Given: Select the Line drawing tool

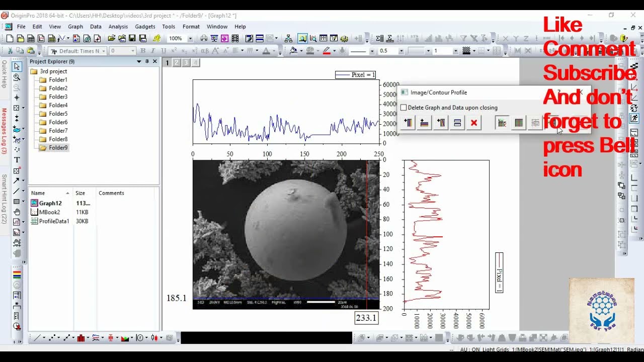Looking at the screenshot, I should (x=17, y=191).
